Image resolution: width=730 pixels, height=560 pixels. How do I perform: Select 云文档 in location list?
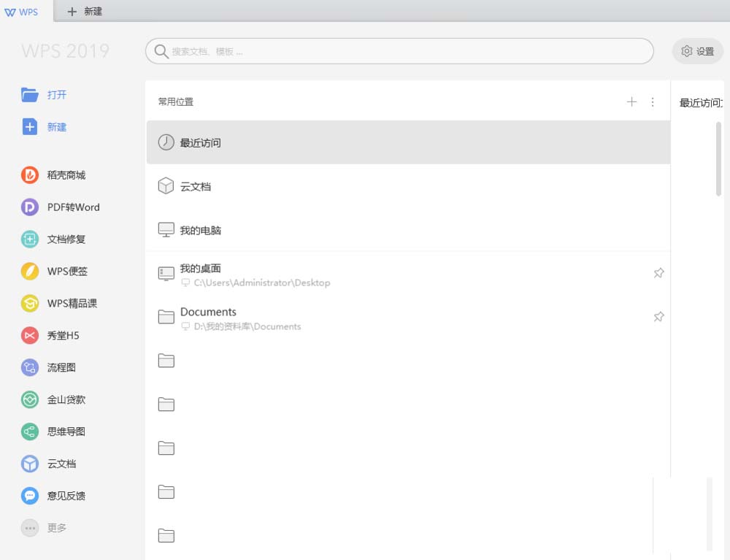tap(408, 186)
